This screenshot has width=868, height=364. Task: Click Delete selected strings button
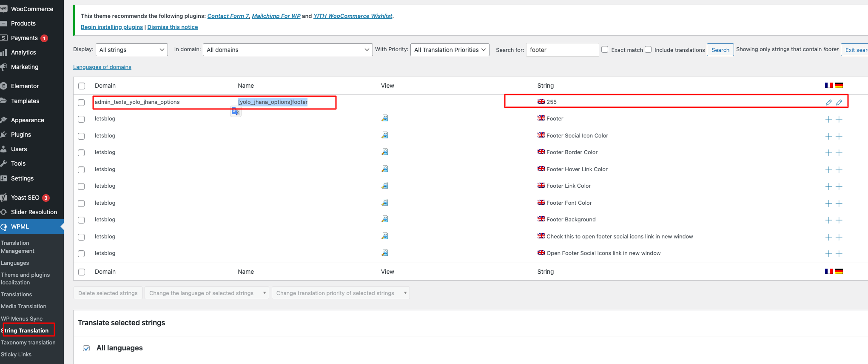coord(108,293)
